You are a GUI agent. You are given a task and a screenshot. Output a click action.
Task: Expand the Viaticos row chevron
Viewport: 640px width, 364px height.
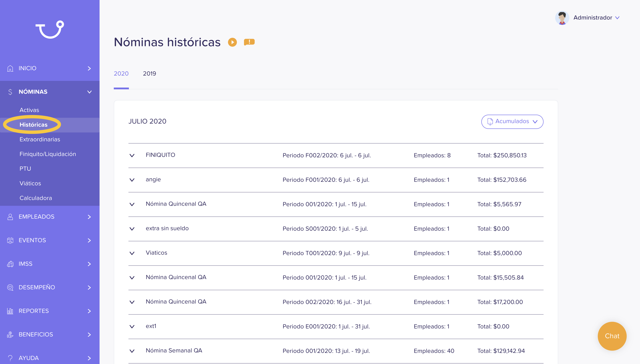(132, 253)
